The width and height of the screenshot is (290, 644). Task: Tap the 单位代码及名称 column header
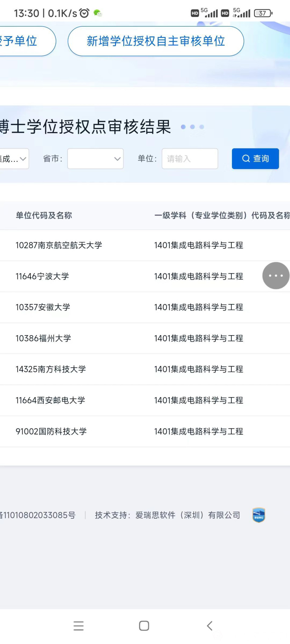[x=44, y=215]
